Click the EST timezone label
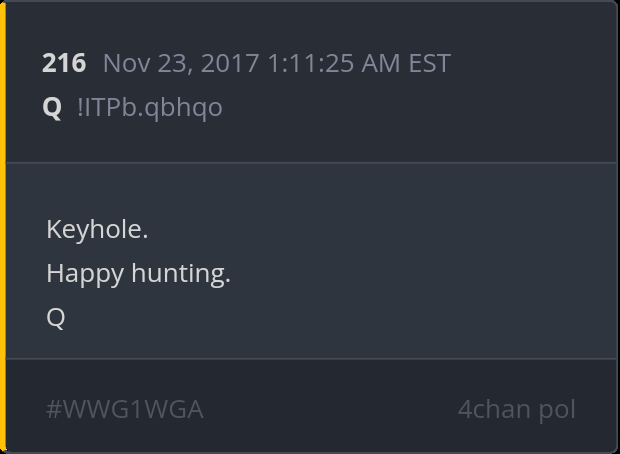 (430, 64)
